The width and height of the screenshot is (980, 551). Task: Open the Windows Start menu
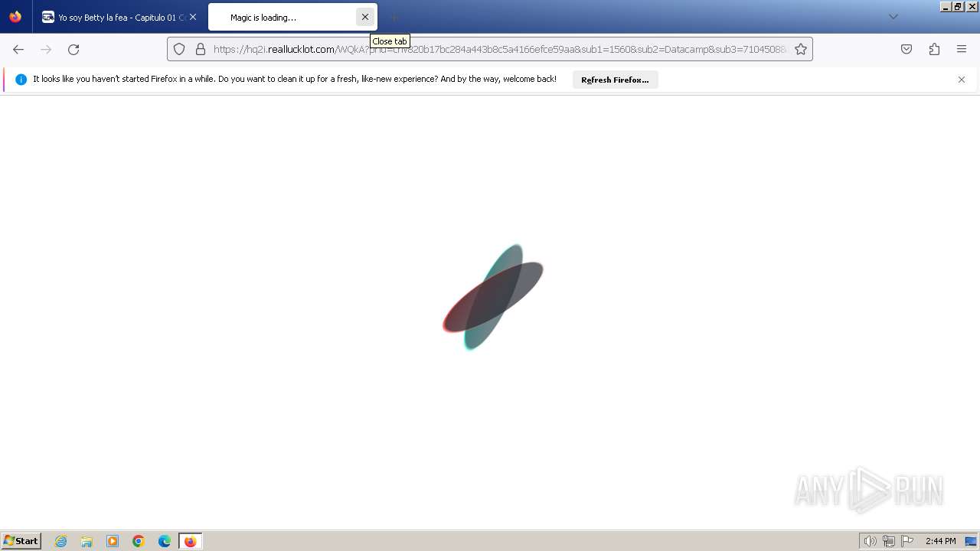tap(21, 541)
